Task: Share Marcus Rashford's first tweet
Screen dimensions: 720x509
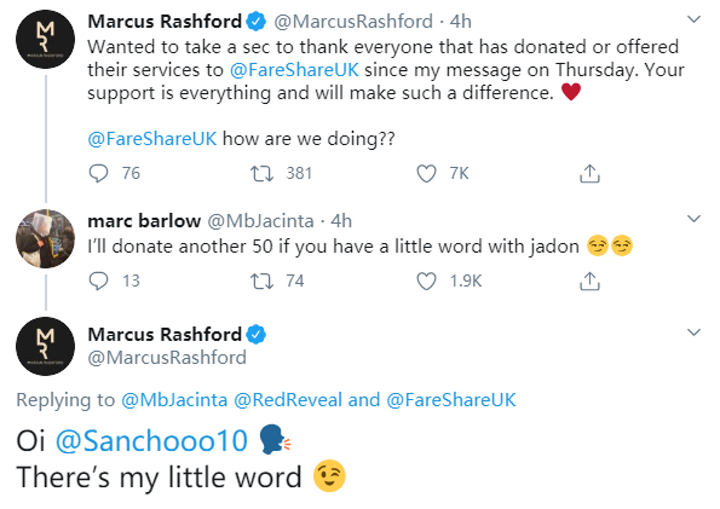Action: coord(590,174)
